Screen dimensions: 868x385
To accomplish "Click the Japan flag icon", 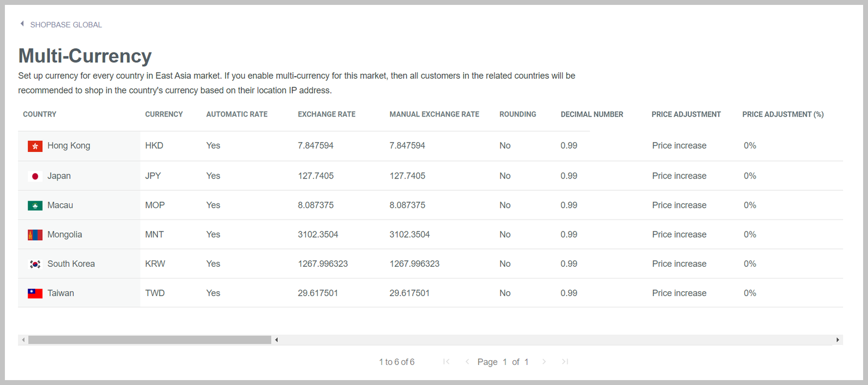I will coord(35,176).
